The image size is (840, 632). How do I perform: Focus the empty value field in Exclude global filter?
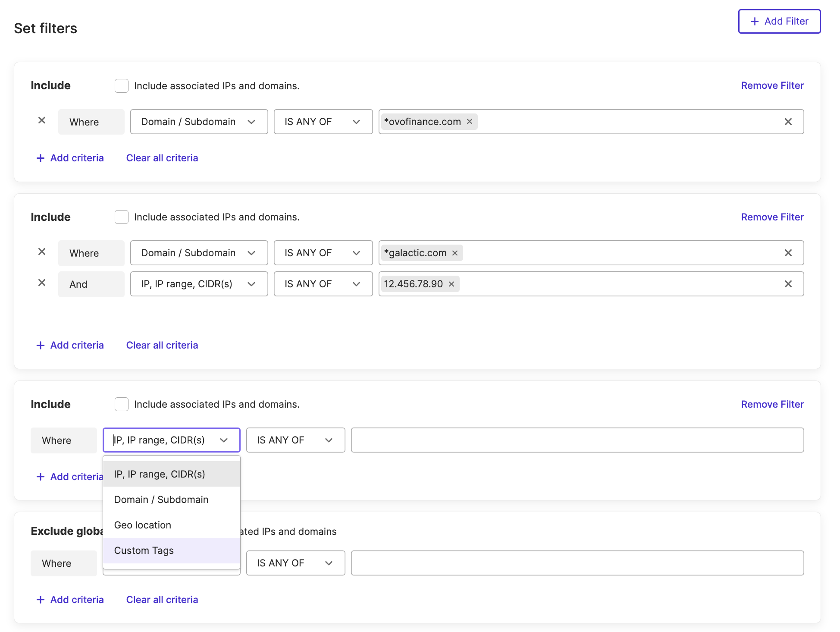click(x=577, y=563)
